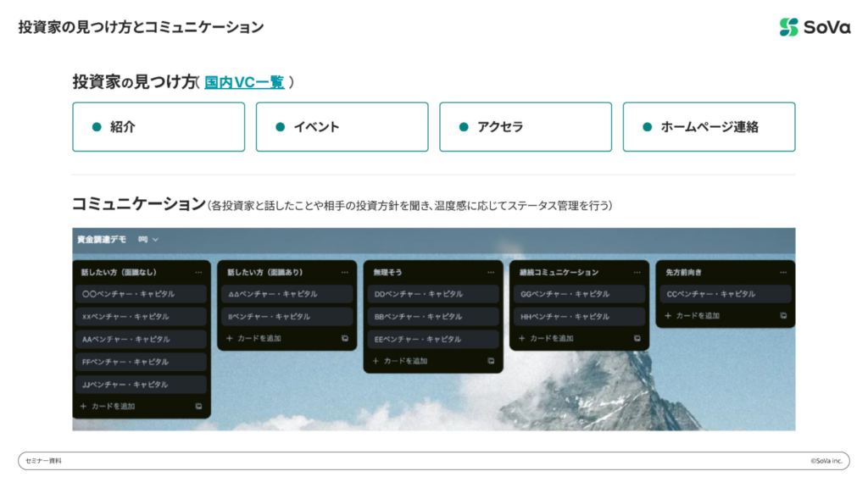Image resolution: width=868 pixels, height=488 pixels.
Task: Click the 資金調達デモ board title
Action: point(101,240)
